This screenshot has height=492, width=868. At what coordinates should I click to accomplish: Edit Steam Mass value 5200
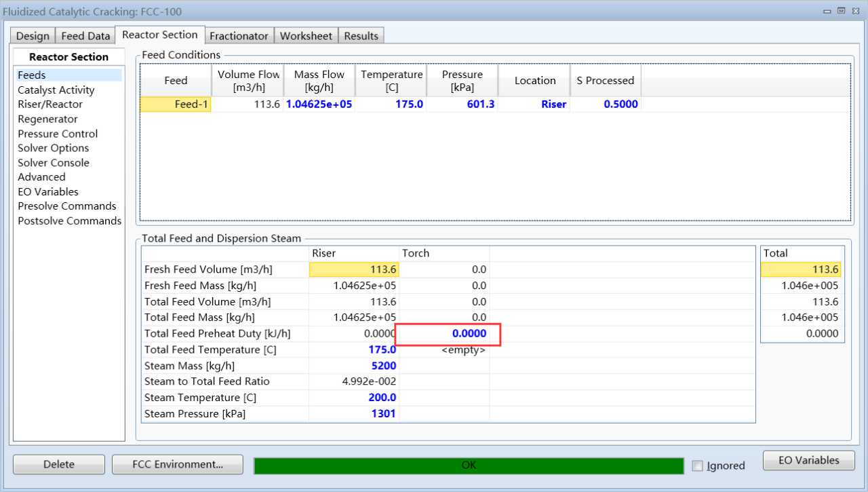click(354, 366)
